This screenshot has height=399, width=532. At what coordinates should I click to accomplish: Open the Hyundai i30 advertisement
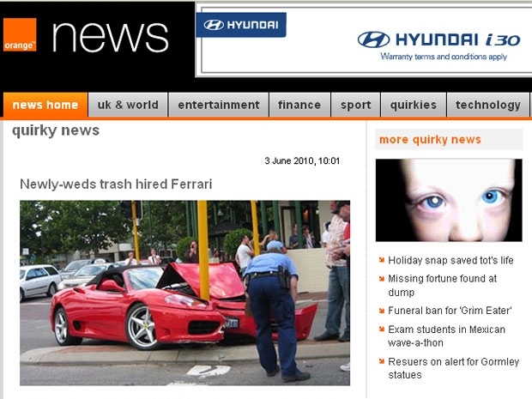tap(438, 41)
